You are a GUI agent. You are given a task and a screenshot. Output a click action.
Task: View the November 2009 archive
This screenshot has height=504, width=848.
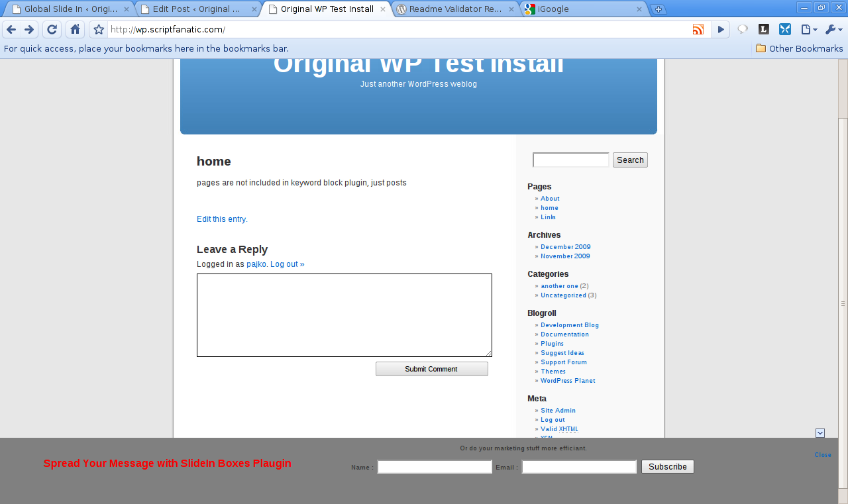pyautogui.click(x=565, y=256)
